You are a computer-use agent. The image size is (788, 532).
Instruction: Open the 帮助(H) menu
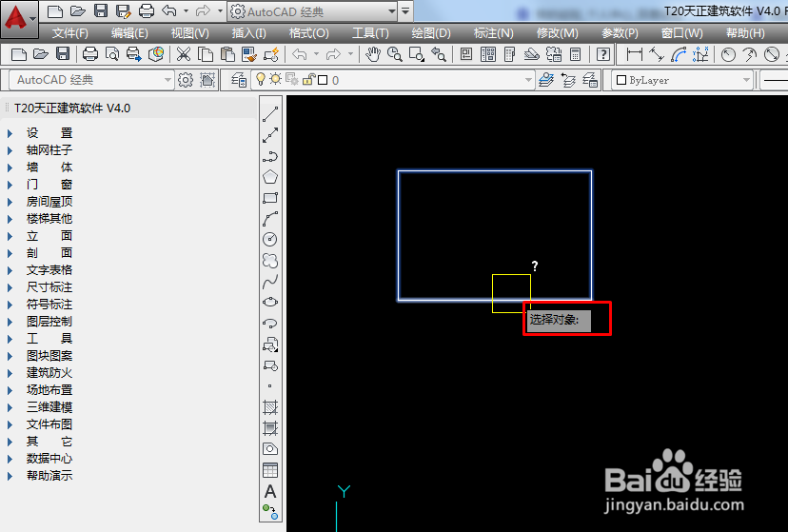tap(745, 33)
